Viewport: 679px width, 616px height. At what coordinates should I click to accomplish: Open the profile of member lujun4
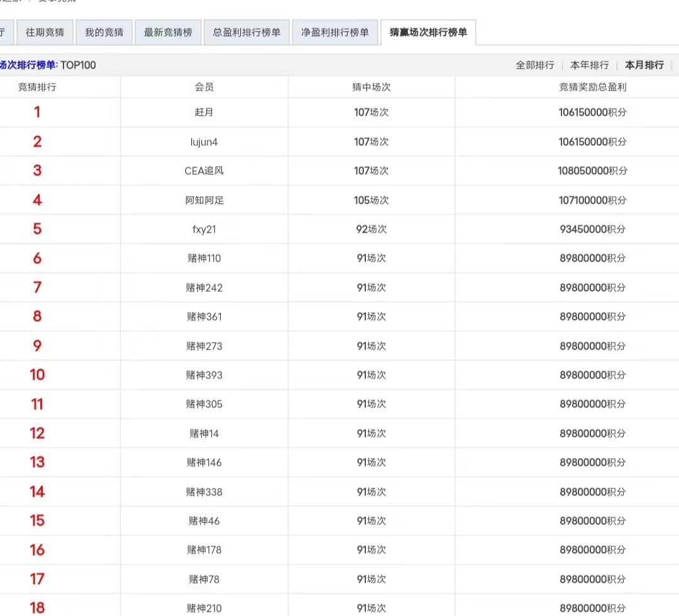click(204, 142)
